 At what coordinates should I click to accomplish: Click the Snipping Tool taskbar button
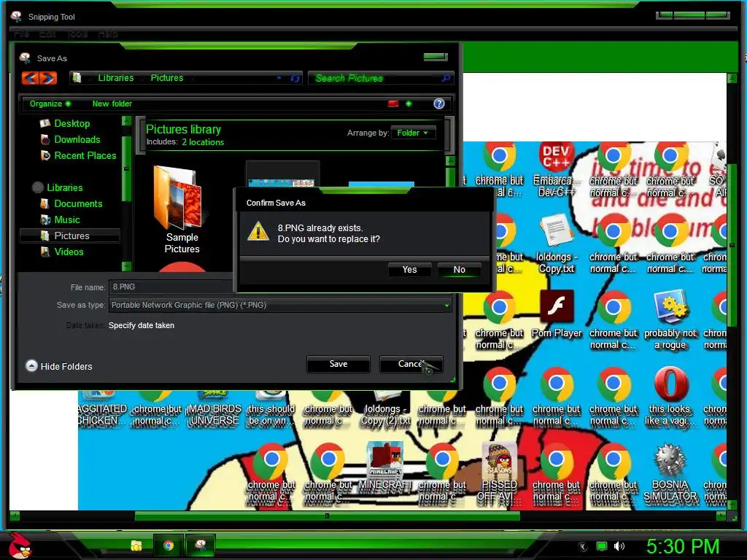[201, 545]
